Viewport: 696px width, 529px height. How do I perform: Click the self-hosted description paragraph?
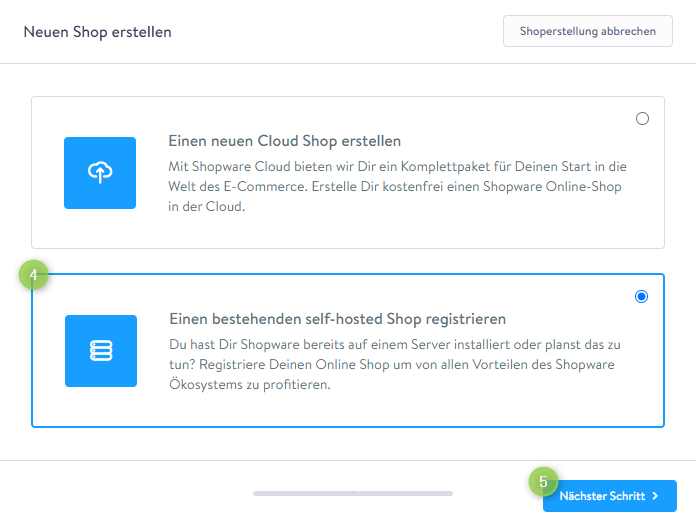click(x=395, y=364)
